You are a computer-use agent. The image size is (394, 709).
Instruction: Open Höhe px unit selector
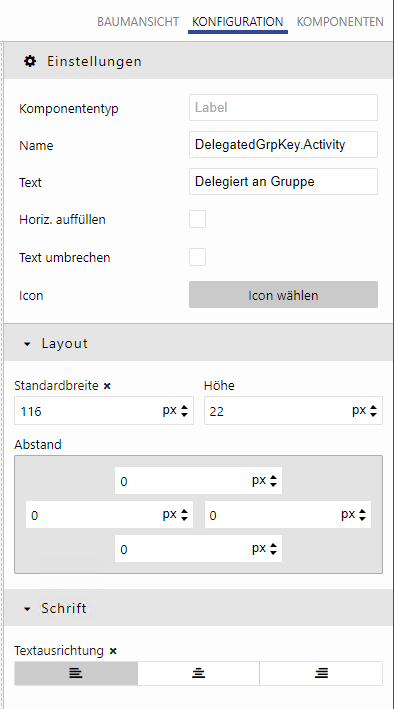365,411
